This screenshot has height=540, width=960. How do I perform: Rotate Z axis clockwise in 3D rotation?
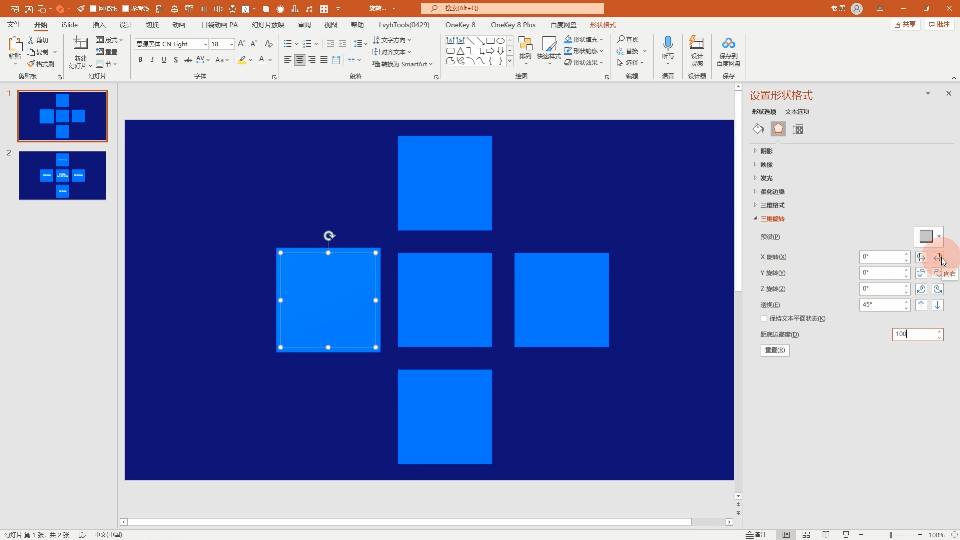click(921, 289)
